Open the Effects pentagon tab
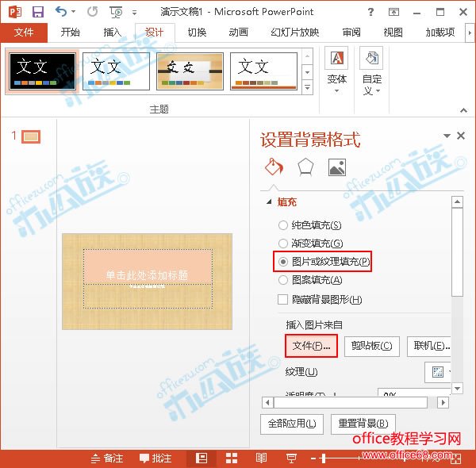This screenshot has width=476, height=468. pyautogui.click(x=305, y=167)
